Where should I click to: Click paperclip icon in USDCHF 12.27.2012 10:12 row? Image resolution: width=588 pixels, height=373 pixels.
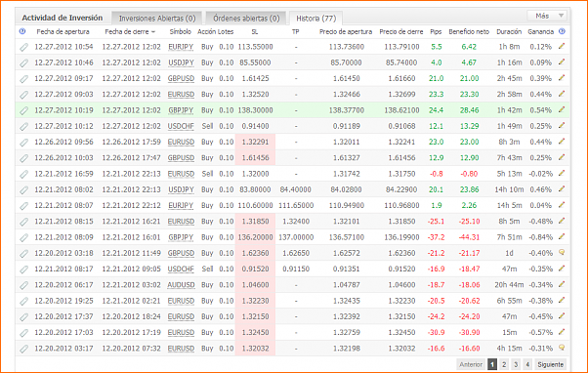24,126
